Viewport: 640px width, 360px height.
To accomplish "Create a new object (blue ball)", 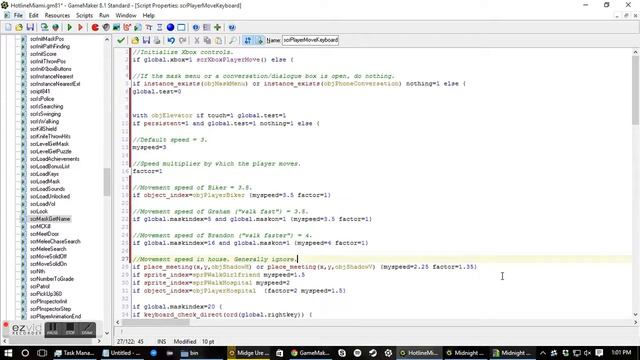I will pyautogui.click(x=170, y=27).
